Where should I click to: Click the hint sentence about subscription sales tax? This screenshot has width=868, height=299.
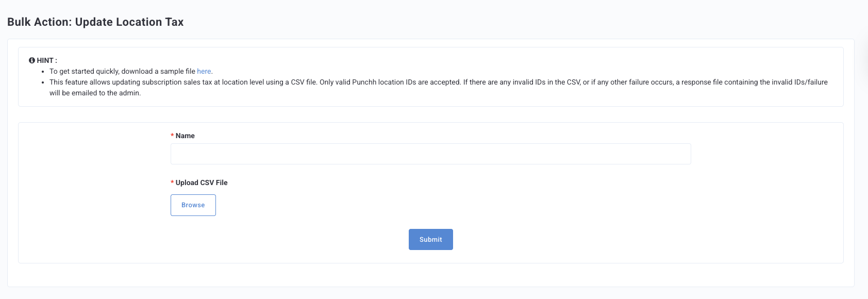439,87
